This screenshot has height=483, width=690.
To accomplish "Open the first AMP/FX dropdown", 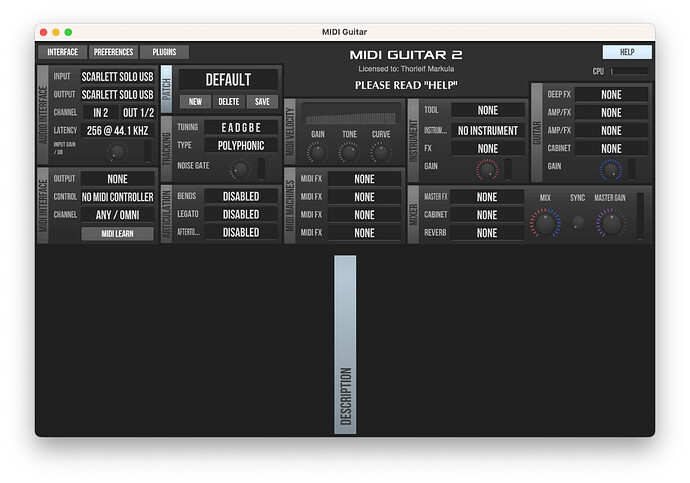I will coord(611,113).
